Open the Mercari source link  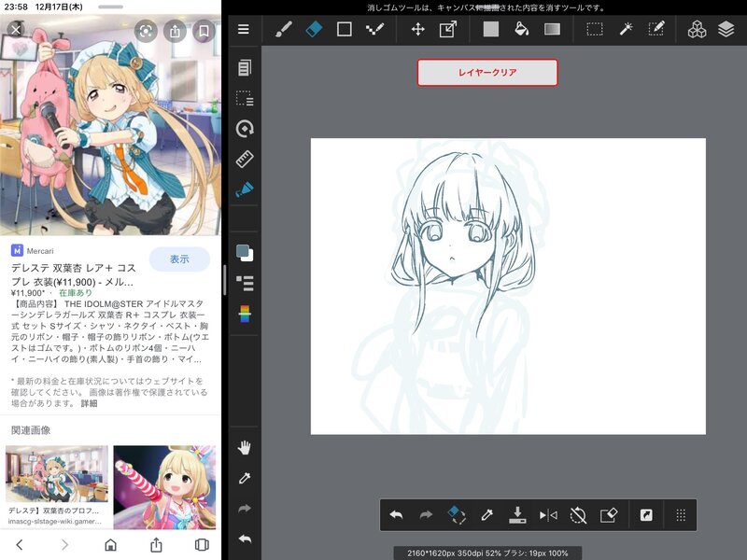tap(33, 250)
